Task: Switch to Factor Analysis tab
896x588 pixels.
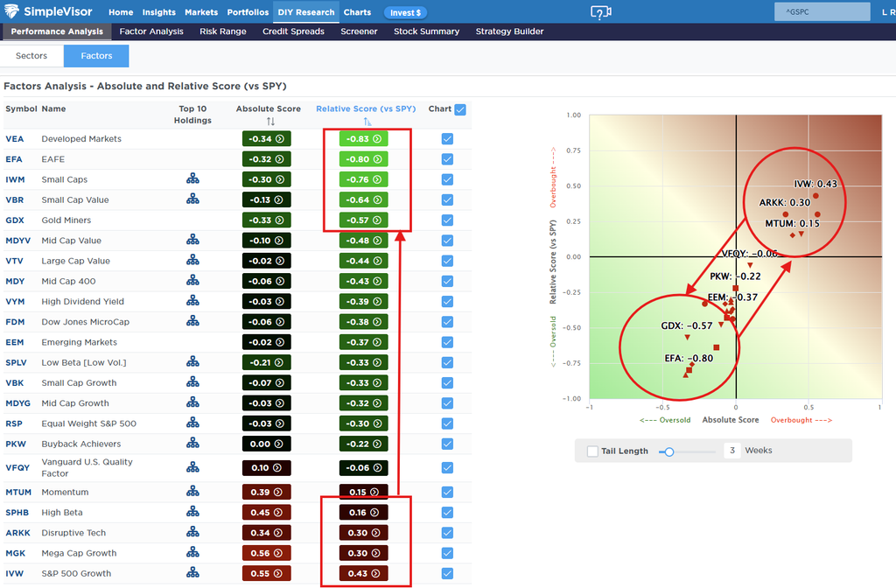Action: (151, 31)
